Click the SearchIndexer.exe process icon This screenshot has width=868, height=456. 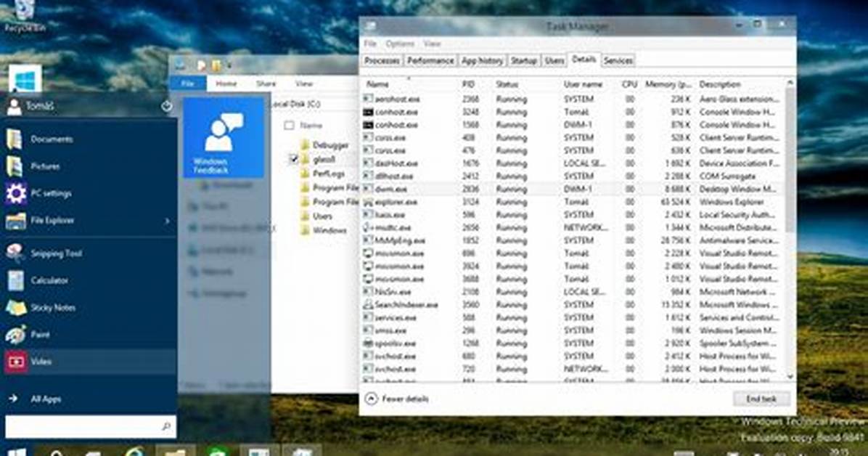tap(367, 305)
